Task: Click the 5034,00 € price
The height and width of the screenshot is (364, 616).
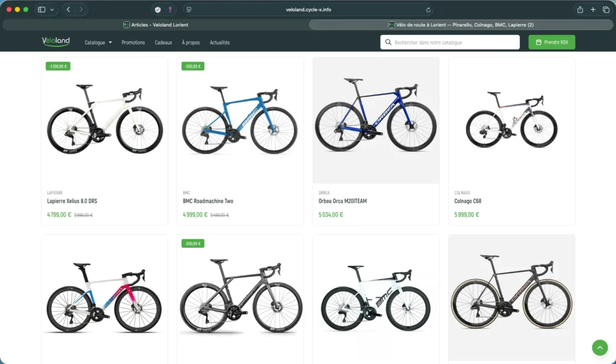Action: [331, 215]
